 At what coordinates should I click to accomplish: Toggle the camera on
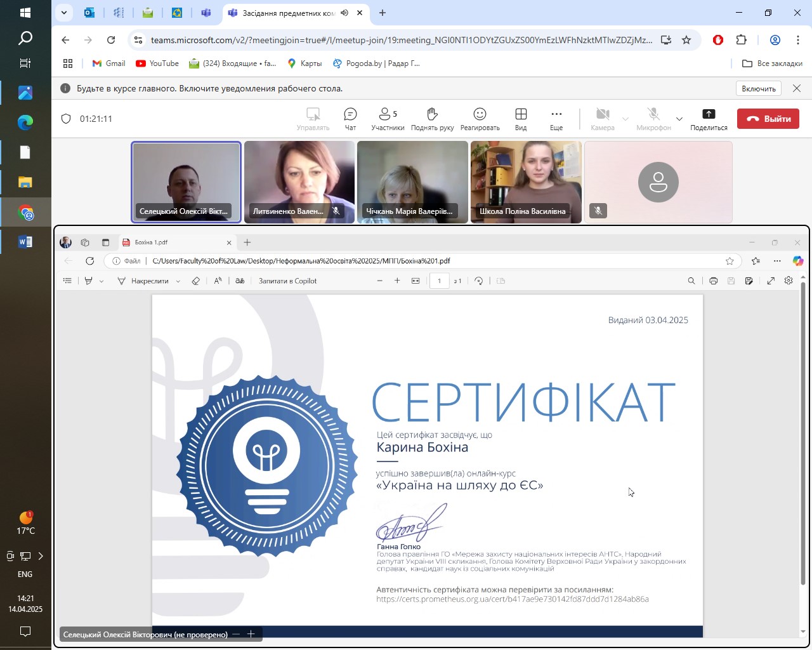tap(603, 119)
